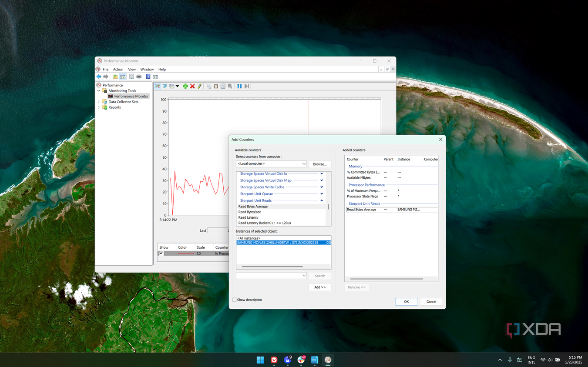Click the green Add counter plus icon
This screenshot has width=588, height=367.
(x=185, y=86)
